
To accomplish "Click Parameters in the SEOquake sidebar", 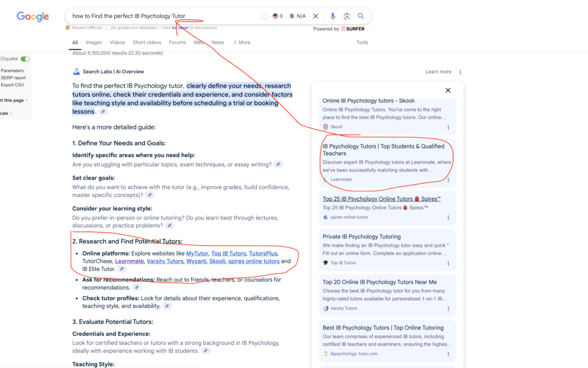I will 12,71.
